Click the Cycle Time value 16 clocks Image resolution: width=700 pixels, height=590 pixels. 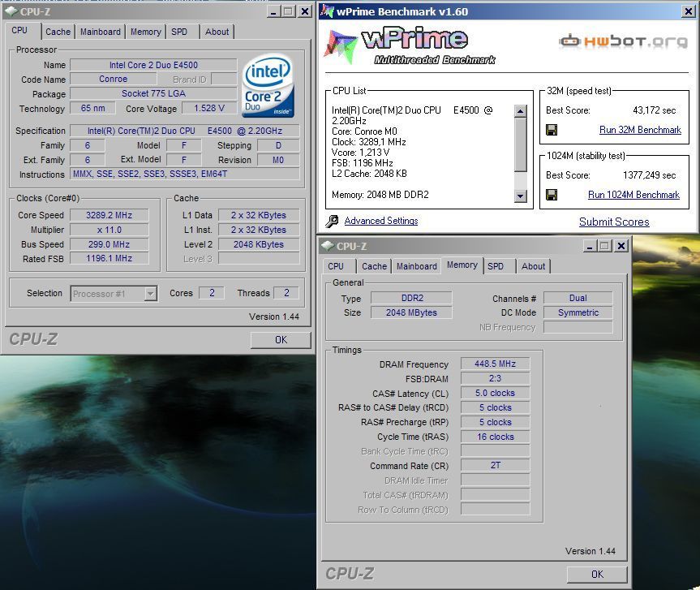click(x=495, y=437)
